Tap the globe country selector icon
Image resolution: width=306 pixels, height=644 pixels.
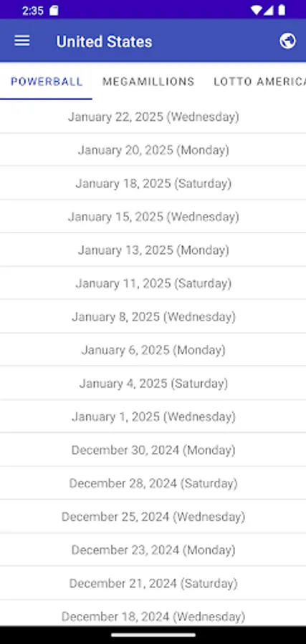(x=287, y=41)
